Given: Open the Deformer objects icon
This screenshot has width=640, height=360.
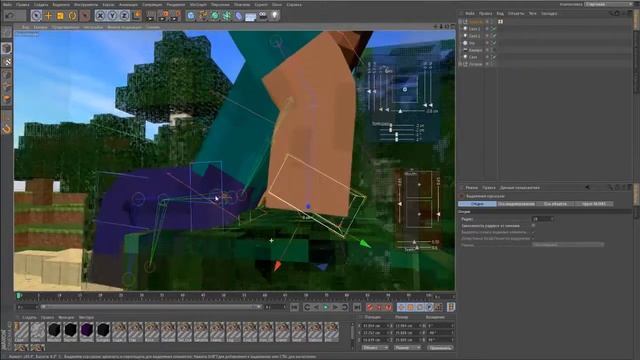Looking at the screenshot, I should pos(239,16).
